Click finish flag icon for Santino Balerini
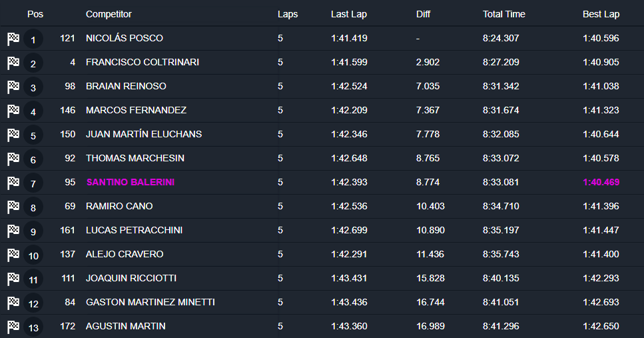 tap(13, 183)
